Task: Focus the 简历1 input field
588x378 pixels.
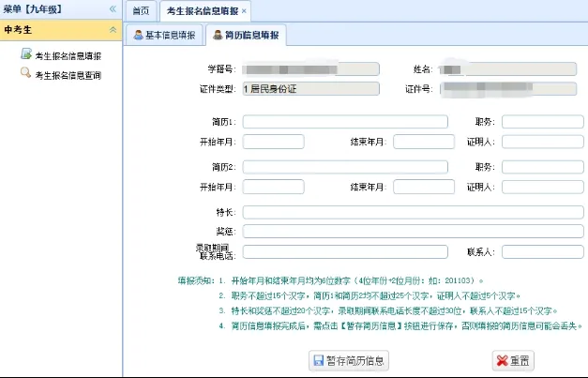Action: point(345,122)
